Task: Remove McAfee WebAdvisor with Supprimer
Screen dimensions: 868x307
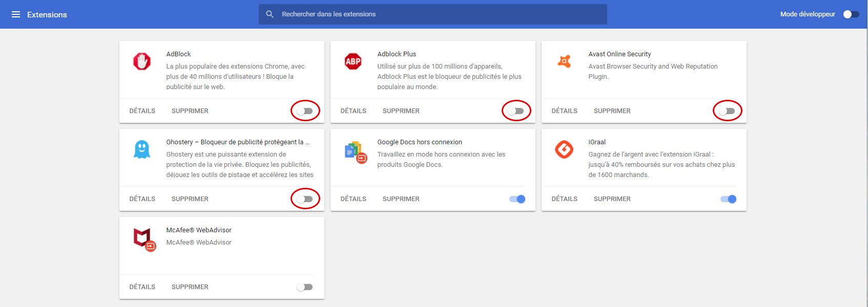Action: pyautogui.click(x=190, y=287)
